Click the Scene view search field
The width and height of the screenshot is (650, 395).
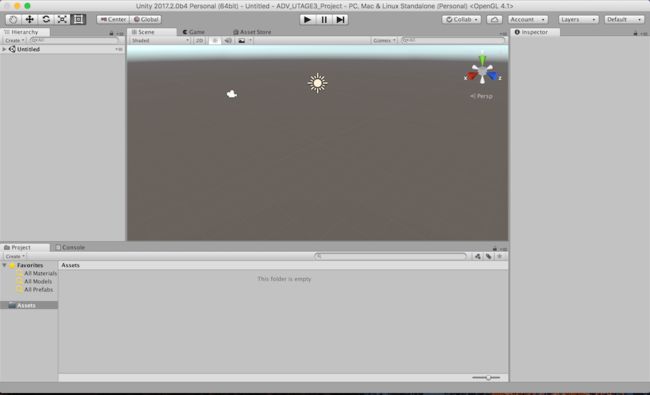[x=453, y=41]
